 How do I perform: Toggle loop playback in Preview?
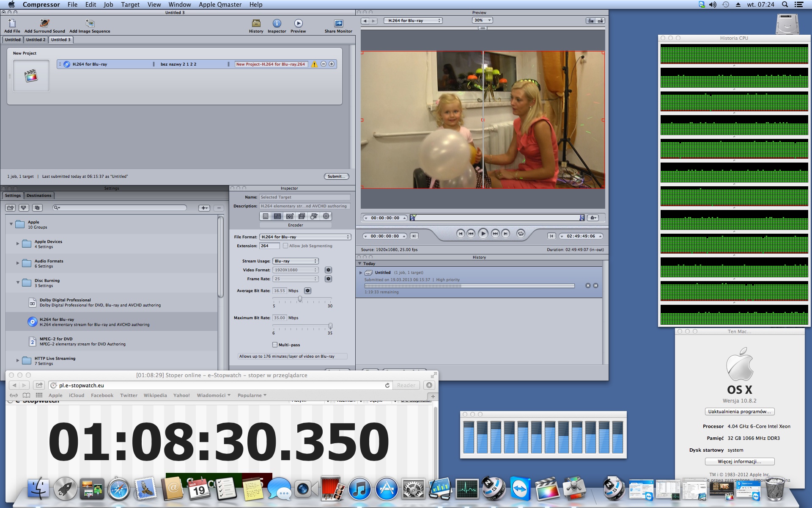coord(521,234)
